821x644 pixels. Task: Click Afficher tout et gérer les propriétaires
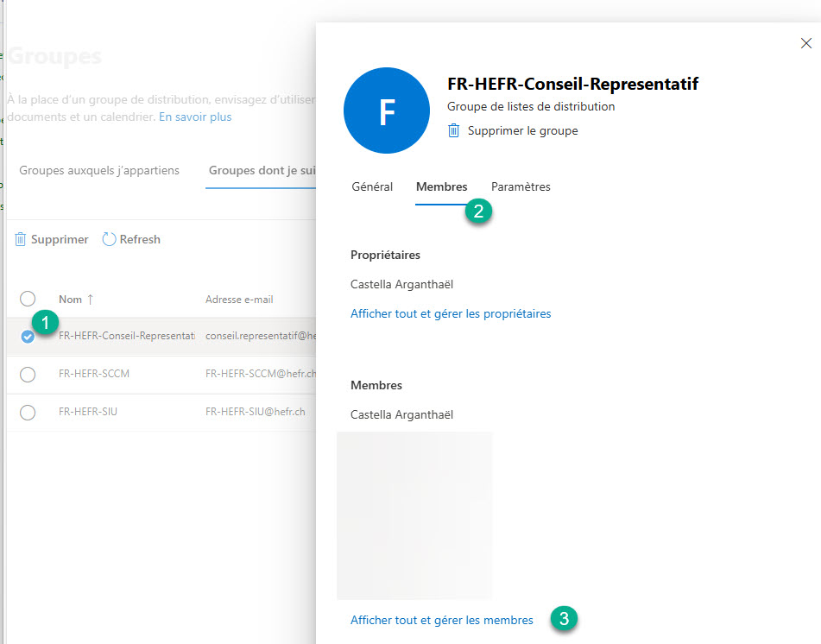[451, 313]
